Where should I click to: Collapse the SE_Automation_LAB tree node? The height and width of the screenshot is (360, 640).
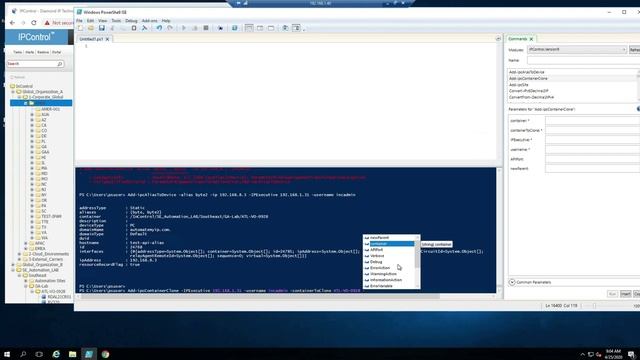pyautogui.click(x=13, y=270)
